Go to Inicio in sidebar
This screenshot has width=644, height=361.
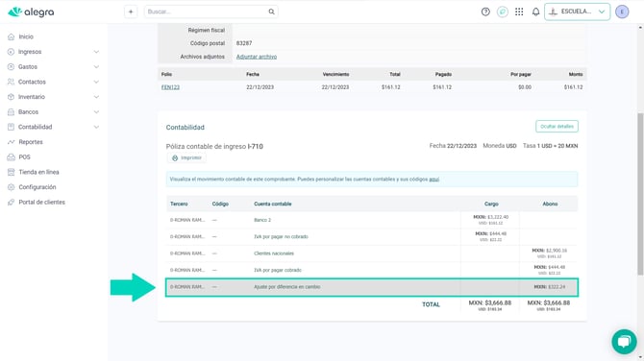click(x=26, y=36)
